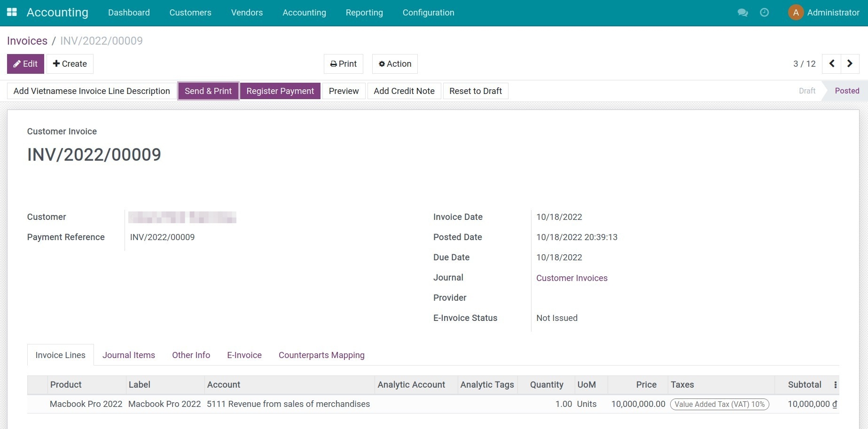Go to next record with right arrow
This screenshot has width=868, height=429.
[850, 63]
